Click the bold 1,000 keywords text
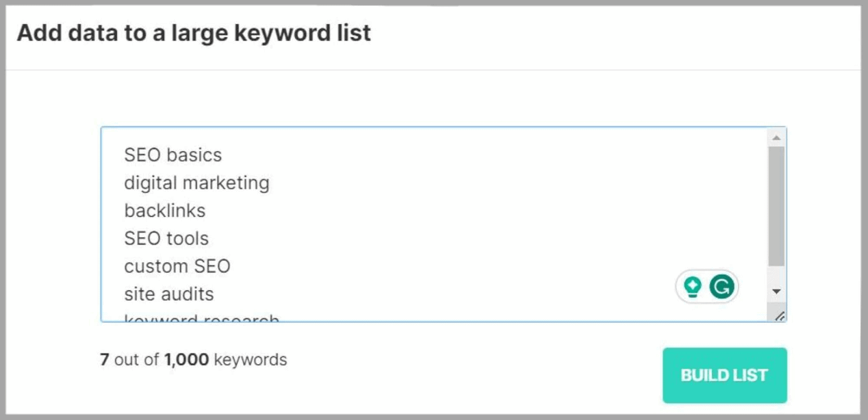The height and width of the screenshot is (420, 868). click(x=186, y=359)
